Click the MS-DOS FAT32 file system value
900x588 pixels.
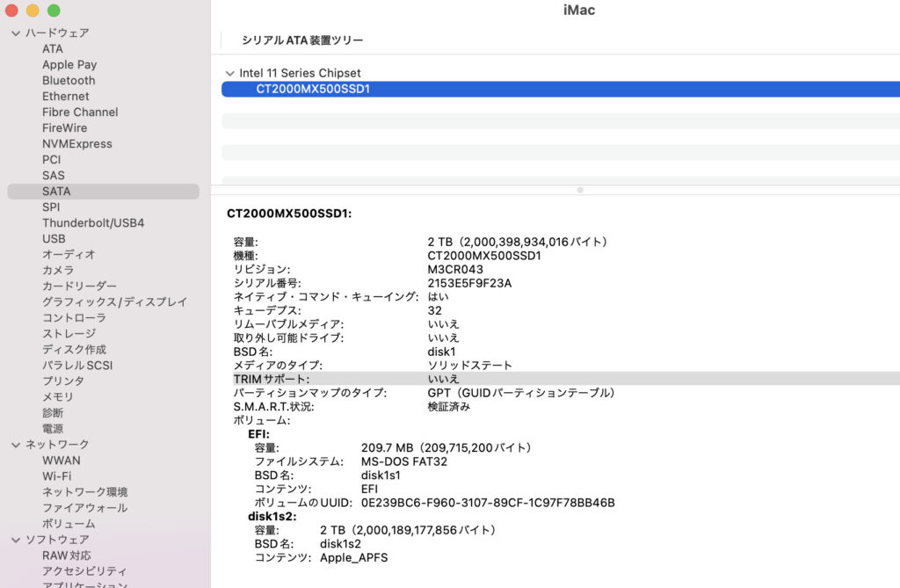pyautogui.click(x=404, y=461)
